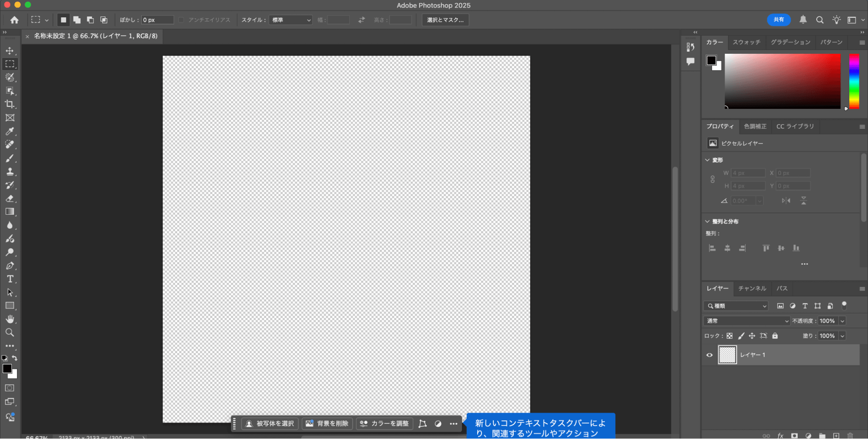868x439 pixels.
Task: Open the workspace switcher dropdown
Action: tap(855, 20)
